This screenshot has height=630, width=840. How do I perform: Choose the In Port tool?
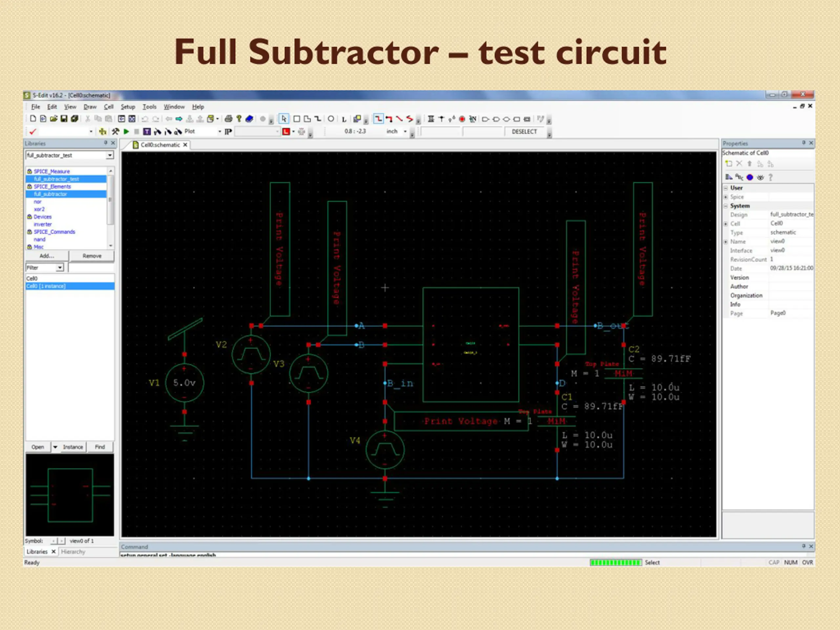click(485, 119)
